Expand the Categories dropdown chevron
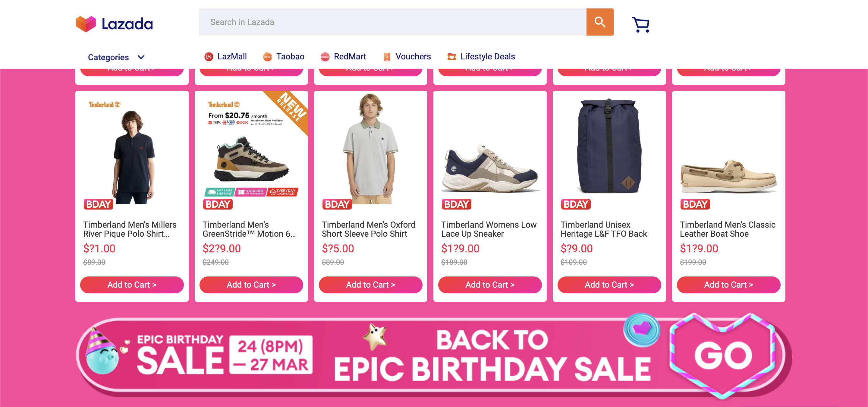The image size is (868, 407). tap(141, 57)
